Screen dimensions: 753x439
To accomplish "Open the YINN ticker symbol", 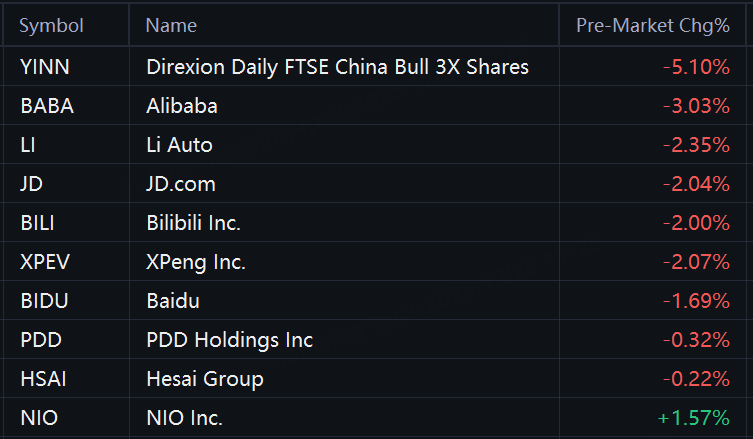I will pyautogui.click(x=43, y=67).
